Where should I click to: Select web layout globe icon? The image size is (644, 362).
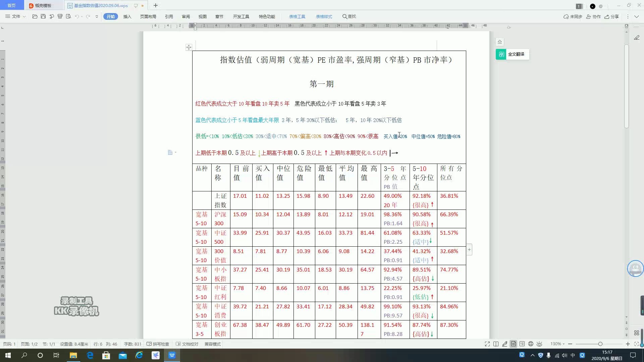[531, 344]
